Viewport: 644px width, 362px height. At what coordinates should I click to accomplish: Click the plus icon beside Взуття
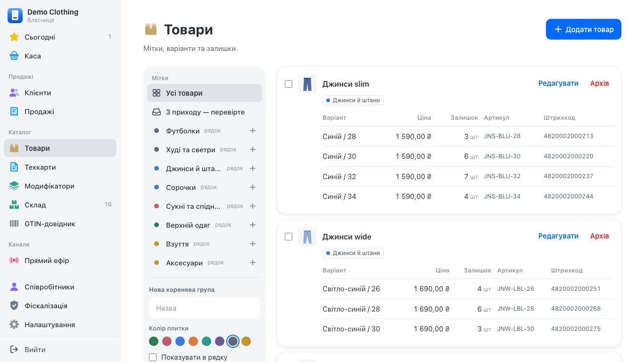point(253,244)
